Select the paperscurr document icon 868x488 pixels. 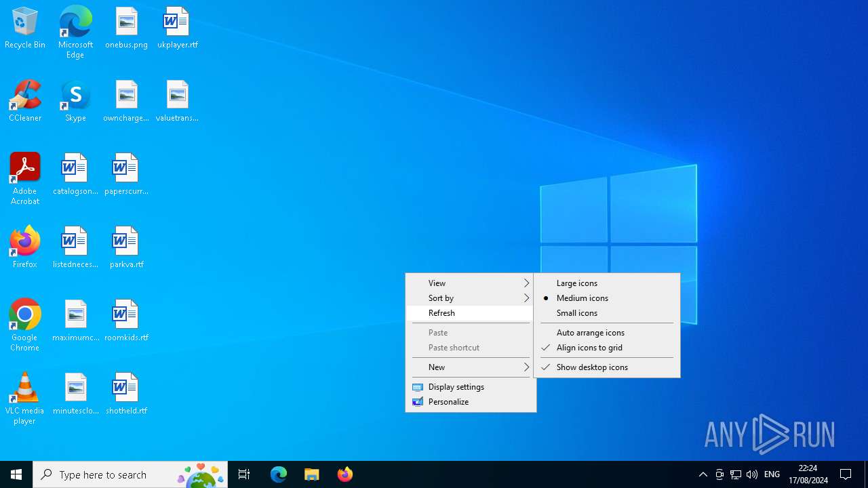[x=126, y=175]
